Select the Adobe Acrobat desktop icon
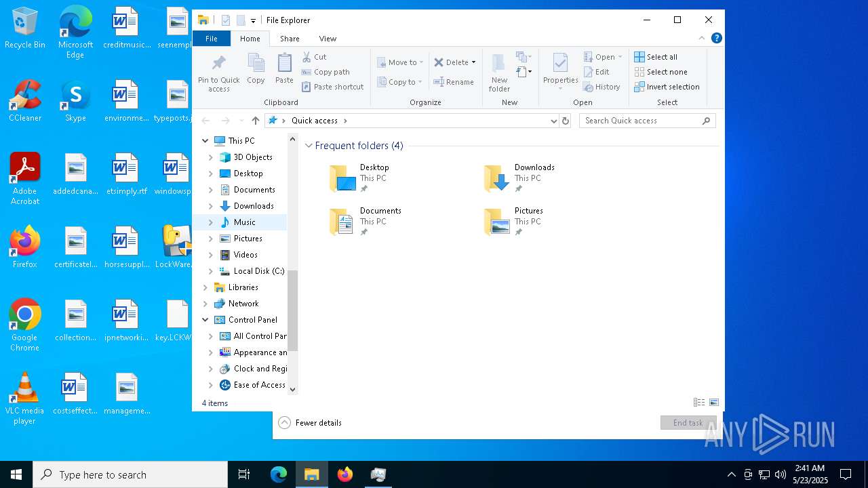 [25, 179]
